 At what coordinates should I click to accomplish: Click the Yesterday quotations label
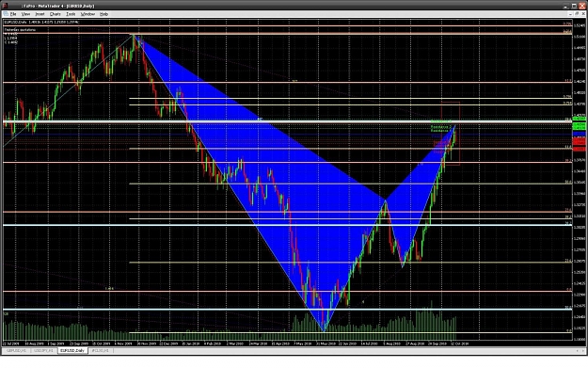click(20, 29)
